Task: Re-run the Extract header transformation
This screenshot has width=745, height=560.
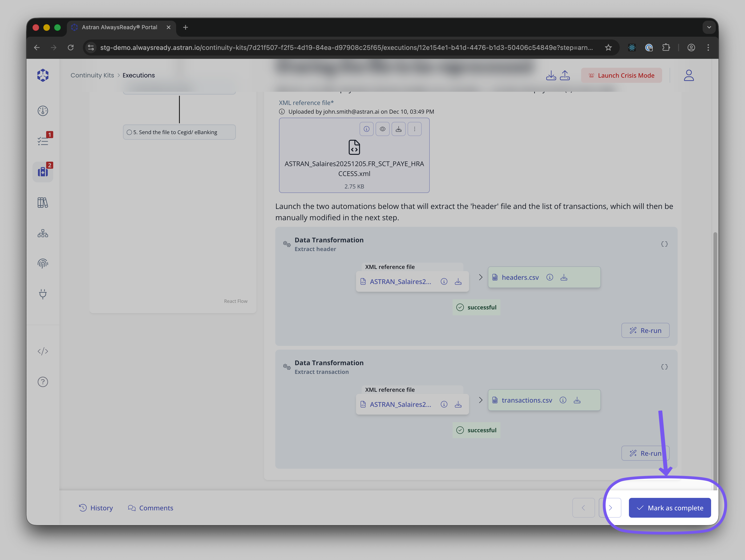Action: pos(645,331)
